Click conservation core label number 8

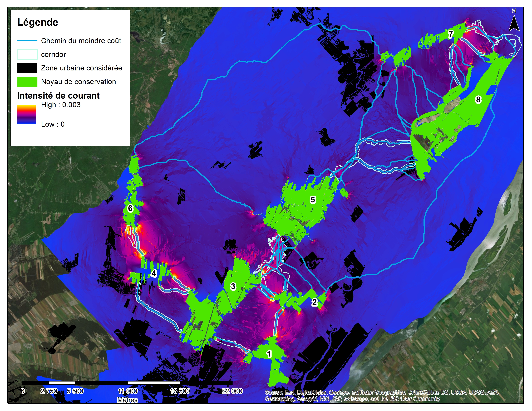coord(478,100)
